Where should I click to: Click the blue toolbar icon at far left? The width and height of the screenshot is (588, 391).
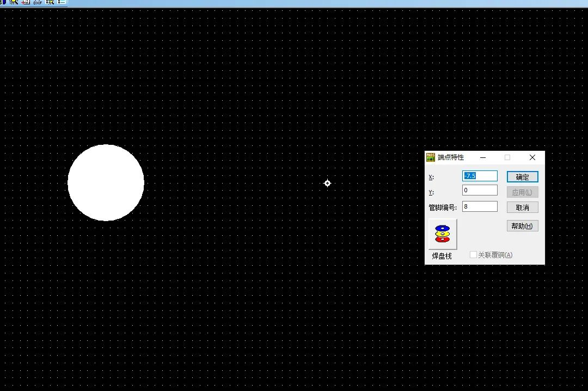(4, 2)
